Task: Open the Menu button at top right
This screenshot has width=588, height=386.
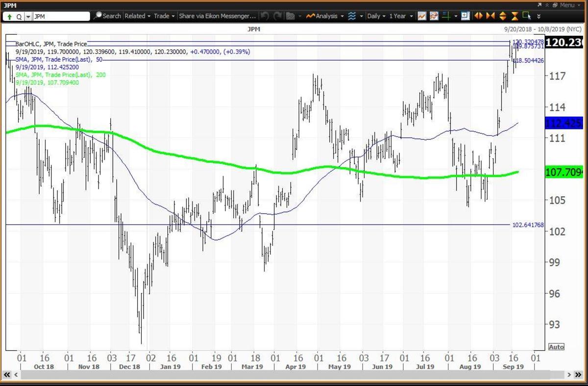Action: 566,5
